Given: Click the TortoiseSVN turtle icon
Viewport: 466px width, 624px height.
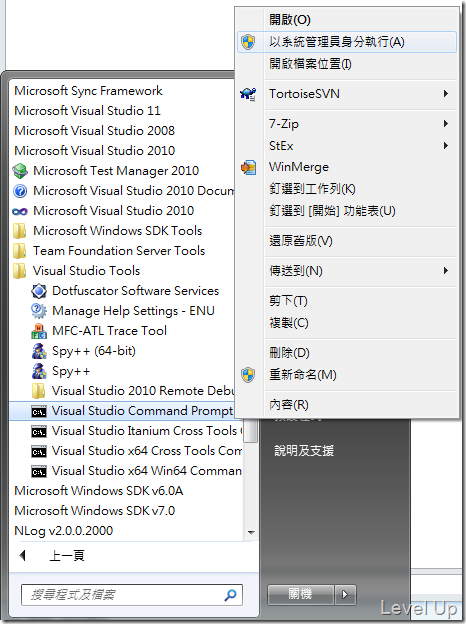Looking at the screenshot, I should (248, 94).
